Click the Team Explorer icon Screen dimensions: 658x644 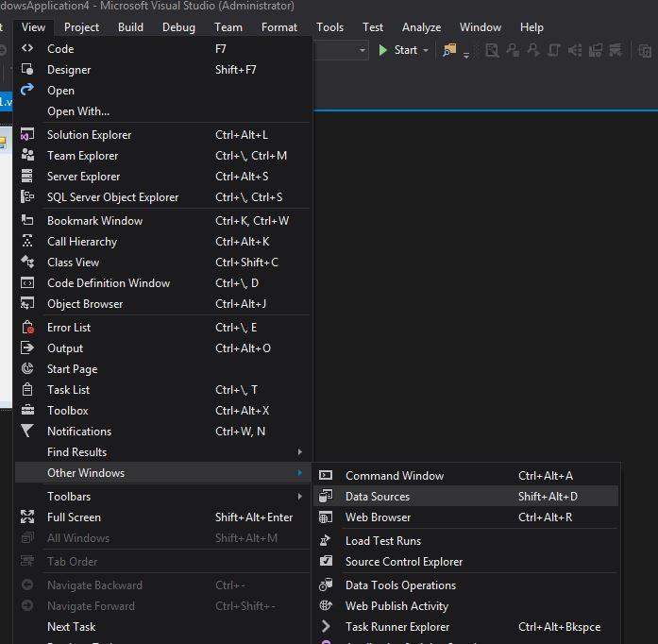pos(27,155)
